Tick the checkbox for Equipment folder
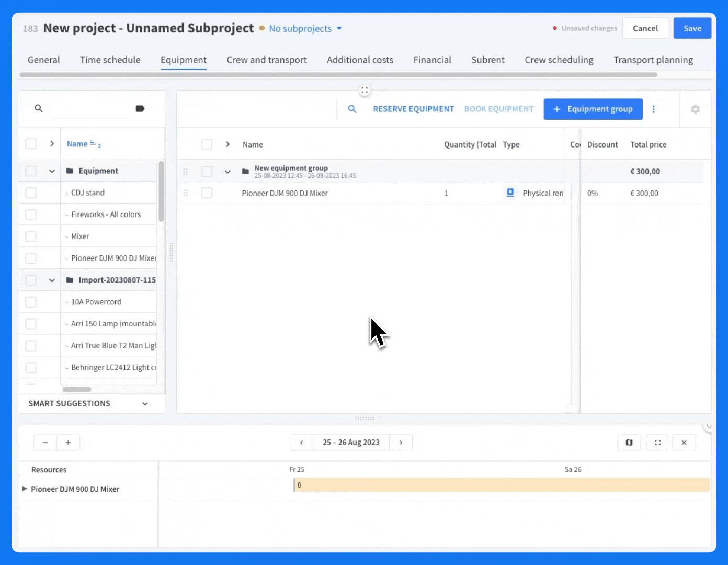The image size is (728, 565). (31, 171)
